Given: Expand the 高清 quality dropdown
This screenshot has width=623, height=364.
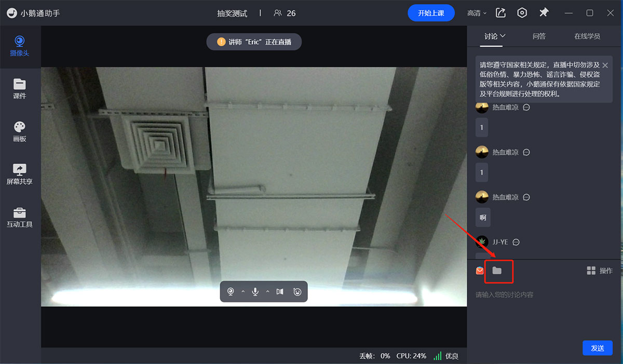Looking at the screenshot, I should pyautogui.click(x=477, y=13).
